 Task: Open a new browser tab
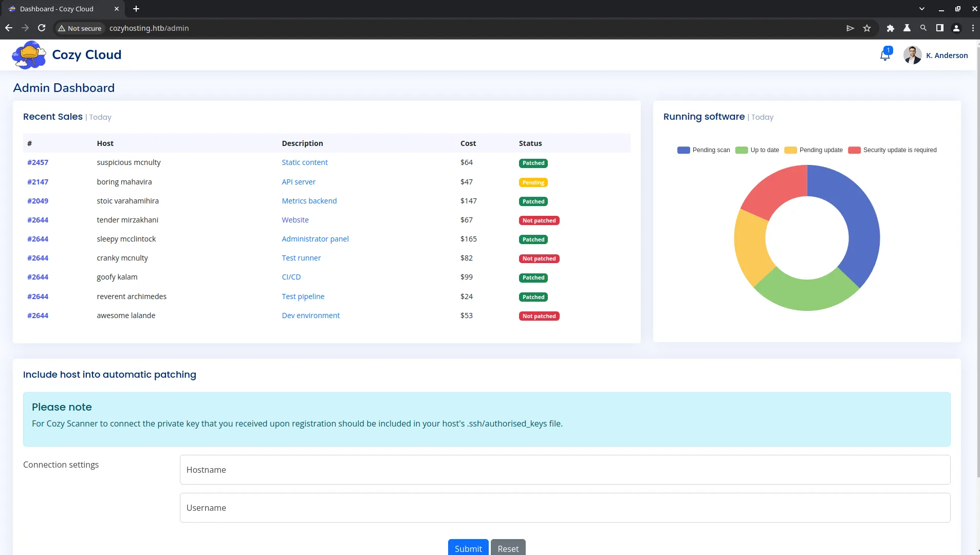136,9
